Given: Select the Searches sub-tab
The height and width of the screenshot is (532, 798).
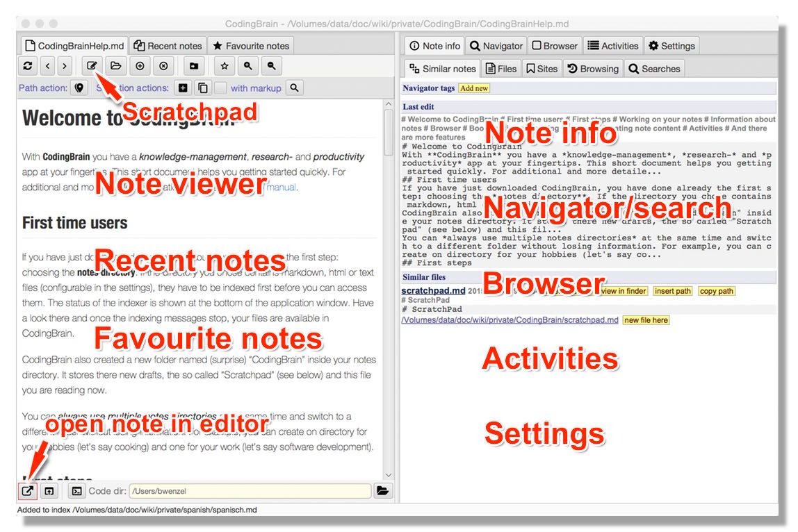Looking at the screenshot, I should tap(655, 69).
